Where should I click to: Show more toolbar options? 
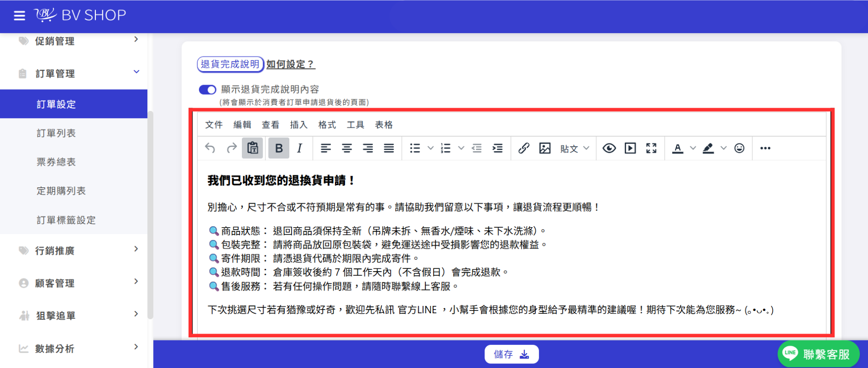click(765, 148)
